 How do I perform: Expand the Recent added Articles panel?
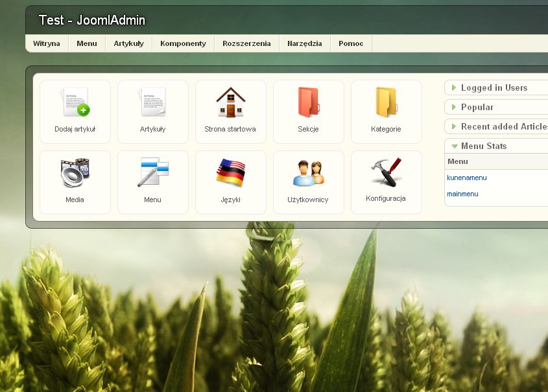503,126
